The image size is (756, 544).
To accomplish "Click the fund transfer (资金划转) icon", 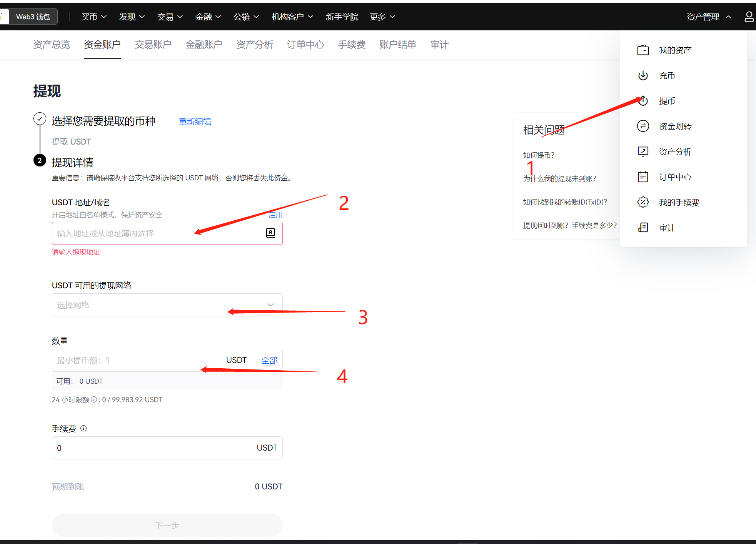I will pyautogui.click(x=643, y=126).
